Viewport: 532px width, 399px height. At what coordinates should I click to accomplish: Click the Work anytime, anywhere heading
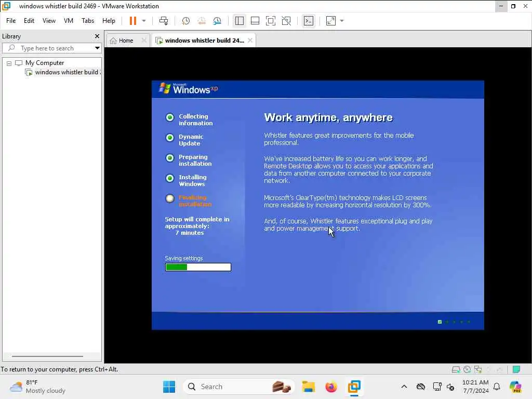click(x=328, y=117)
